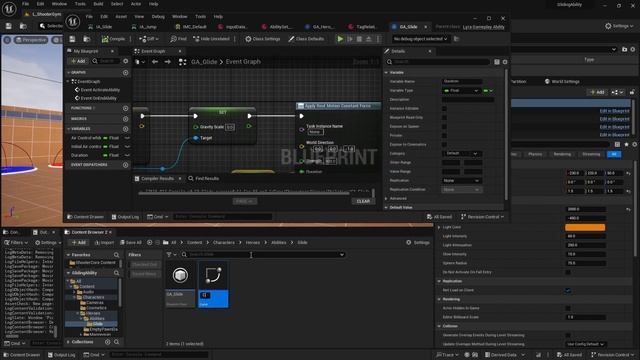Toggle Blueprint Read Only checkbox
This screenshot has width=640, height=360.
(x=444, y=118)
